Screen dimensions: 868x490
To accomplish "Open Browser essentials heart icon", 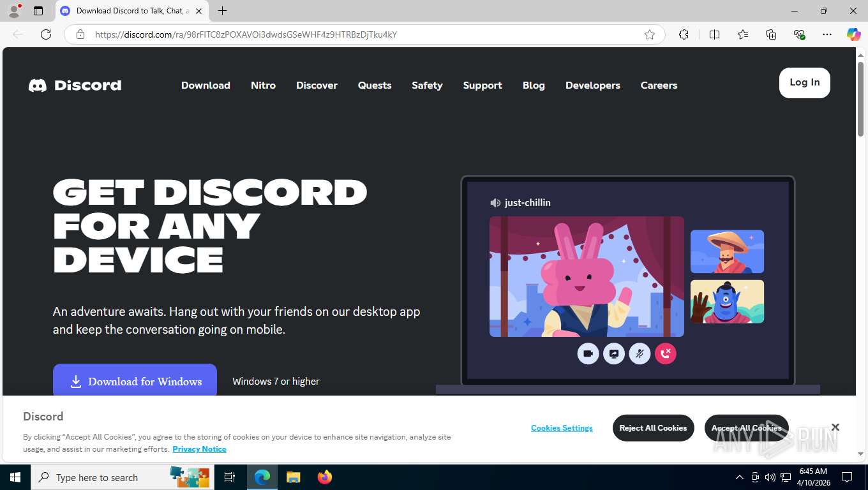I will click(799, 34).
